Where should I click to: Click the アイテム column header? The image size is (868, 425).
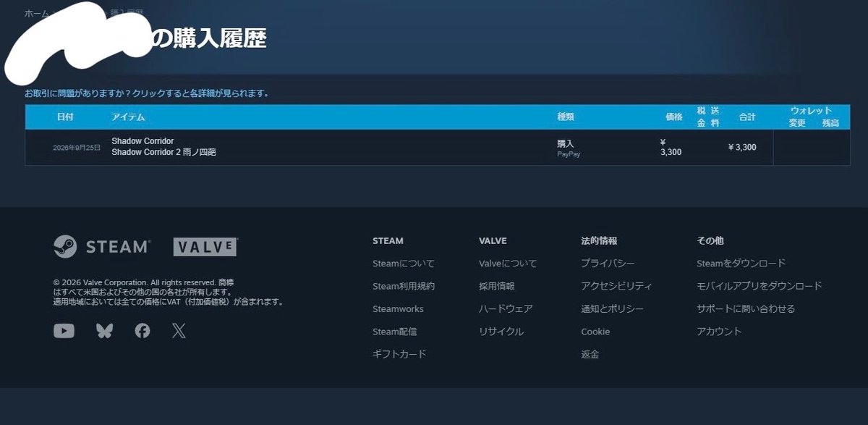pyautogui.click(x=128, y=117)
